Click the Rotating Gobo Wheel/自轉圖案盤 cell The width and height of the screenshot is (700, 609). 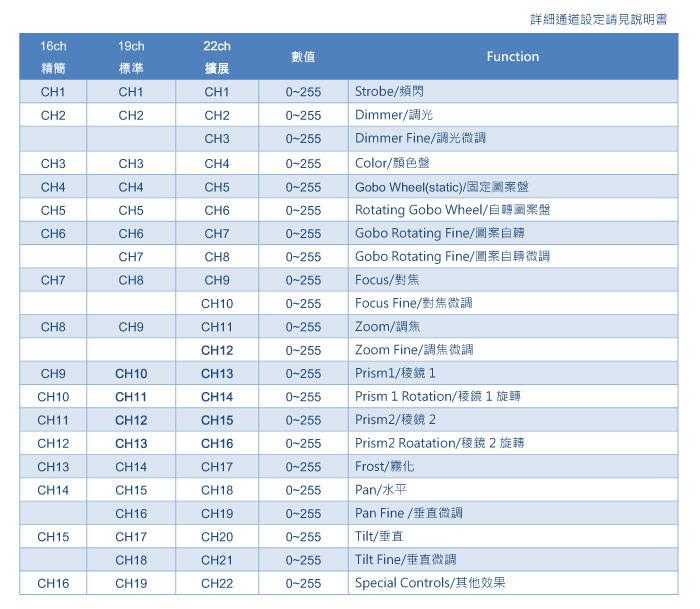click(452, 210)
